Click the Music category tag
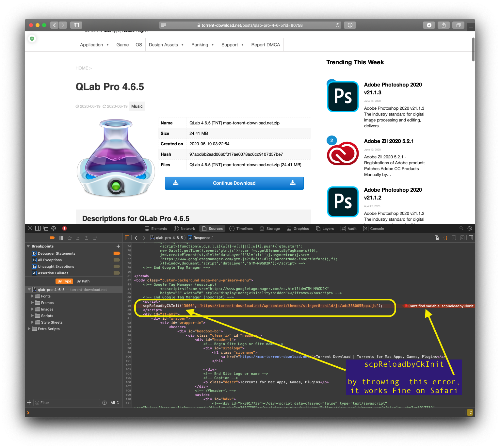Screen dimensions: 500x448 tap(137, 106)
